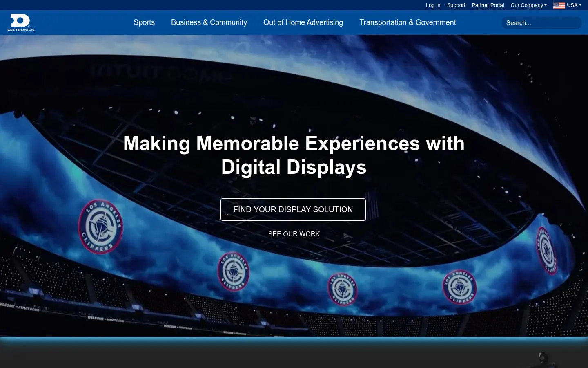Click the Daktronics logo
Image resolution: width=588 pixels, height=368 pixels.
(20, 22)
